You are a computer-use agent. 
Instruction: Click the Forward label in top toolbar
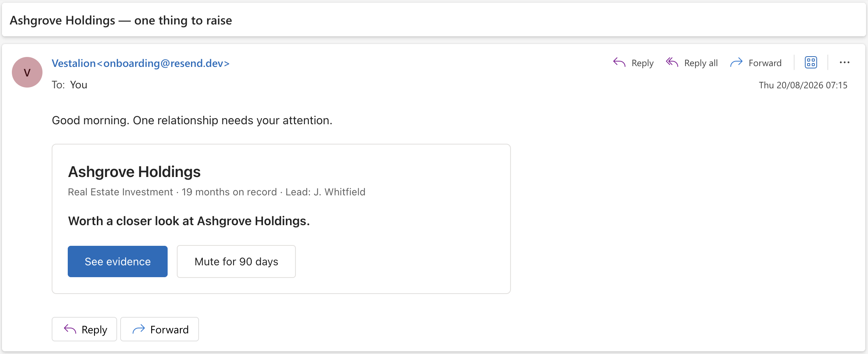765,63
